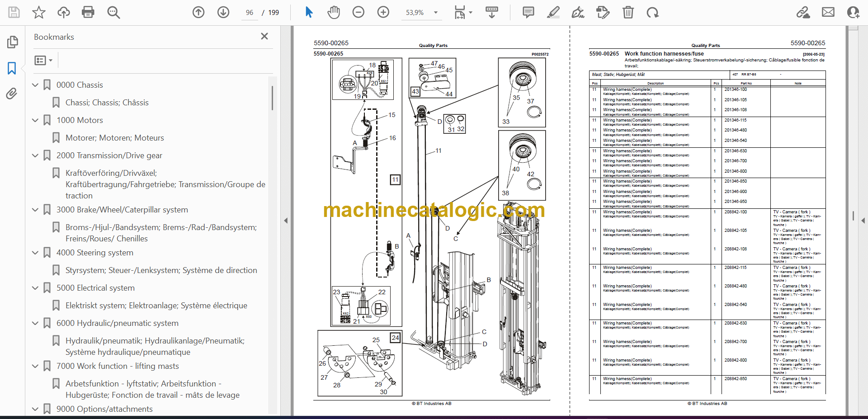
Task: Open the 9000 Options/attachments bookmark
Action: click(x=104, y=409)
